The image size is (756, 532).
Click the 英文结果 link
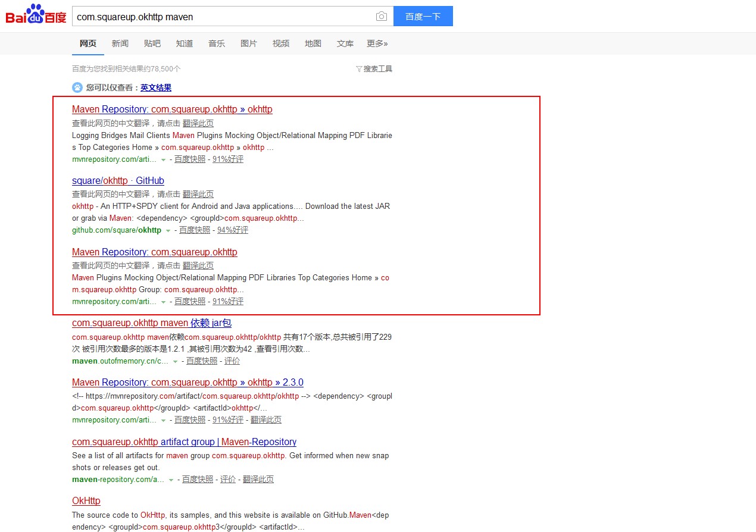(156, 87)
